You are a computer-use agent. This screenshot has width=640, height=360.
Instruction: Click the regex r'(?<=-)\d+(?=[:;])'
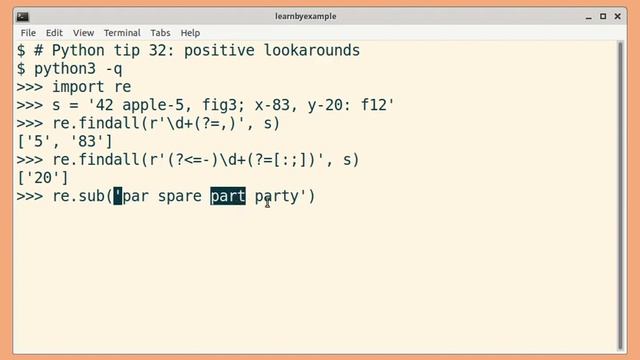(238, 159)
